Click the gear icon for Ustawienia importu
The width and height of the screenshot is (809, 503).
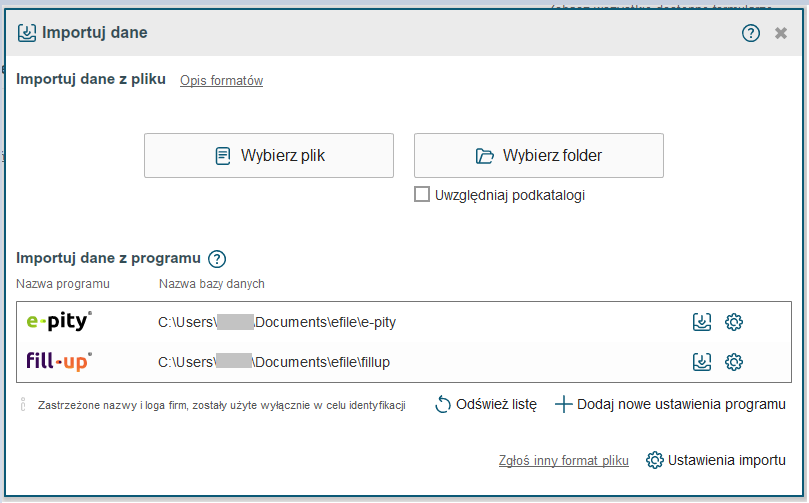[x=655, y=460]
